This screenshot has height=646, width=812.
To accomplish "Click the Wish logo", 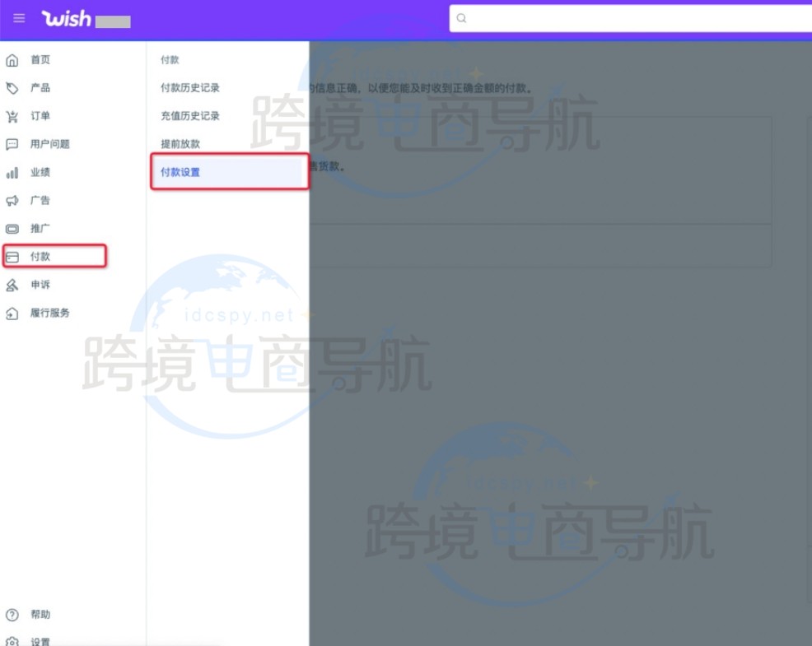I will tap(67, 18).
